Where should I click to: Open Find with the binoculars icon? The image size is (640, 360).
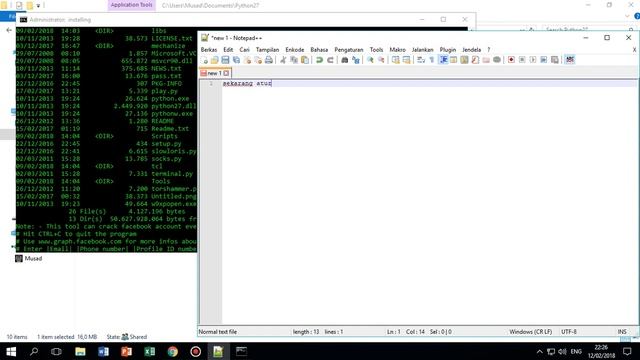click(x=344, y=60)
